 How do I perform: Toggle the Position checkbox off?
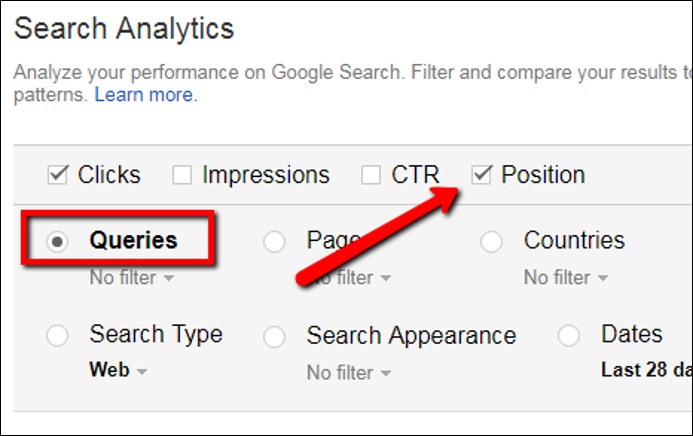[x=481, y=175]
